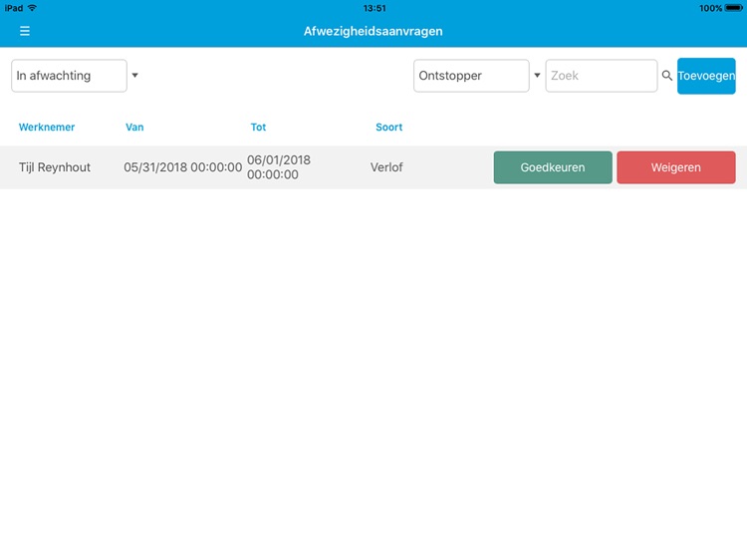Image resolution: width=747 pixels, height=560 pixels.
Task: Click end date 06/01/2018 00:00:00
Action: click(x=279, y=167)
